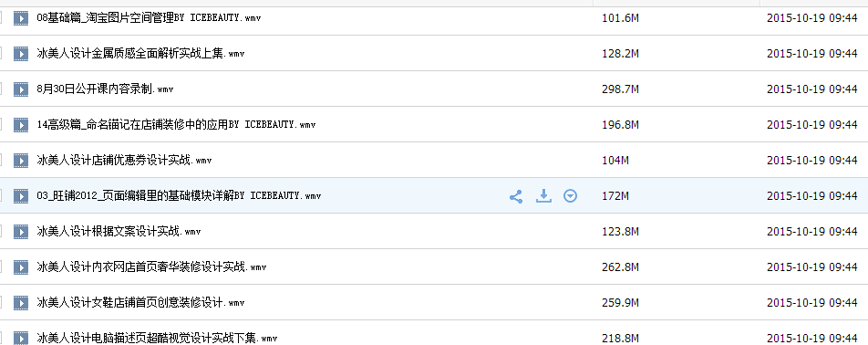Image resolution: width=868 pixels, height=345 pixels.
Task: Select the 259.9M 冰美人设计女鞋店铺 file row
Action: [434, 303]
